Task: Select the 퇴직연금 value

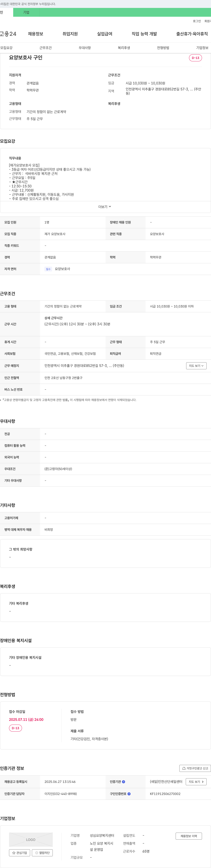Action: pos(155,354)
